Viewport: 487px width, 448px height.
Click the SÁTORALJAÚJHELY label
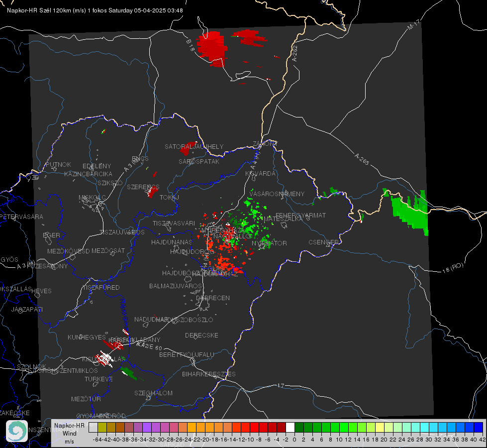point(194,146)
